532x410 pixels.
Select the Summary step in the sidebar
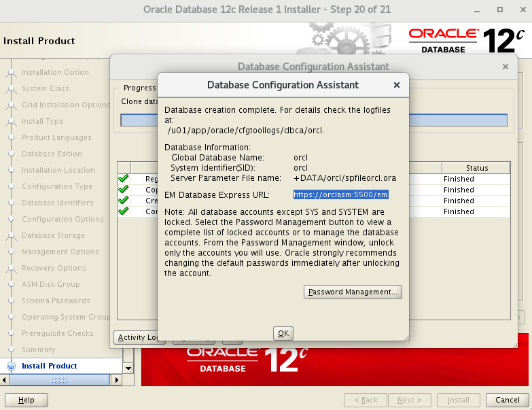pyautogui.click(x=38, y=349)
